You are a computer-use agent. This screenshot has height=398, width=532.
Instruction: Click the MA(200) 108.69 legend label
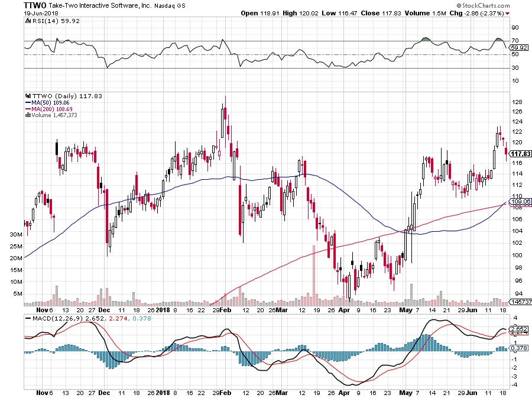(x=52, y=109)
